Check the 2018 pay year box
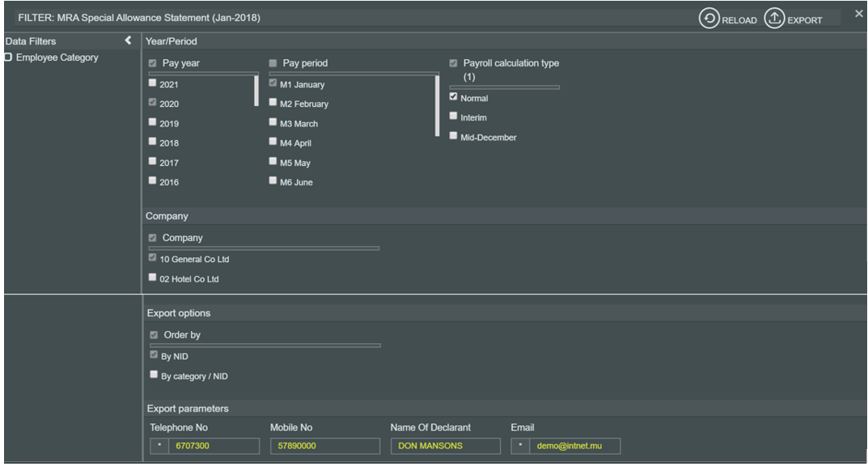868x466 pixels. pyautogui.click(x=153, y=142)
